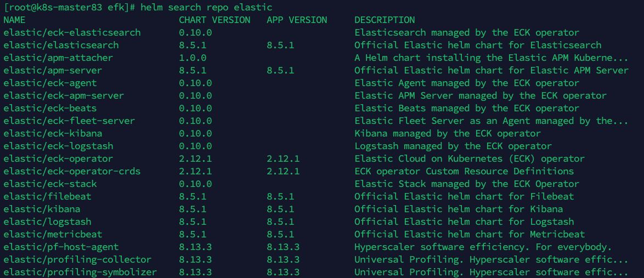Image resolution: width=644 pixels, height=278 pixels.
Task: Click the APP VERSION column header
Action: tap(297, 20)
